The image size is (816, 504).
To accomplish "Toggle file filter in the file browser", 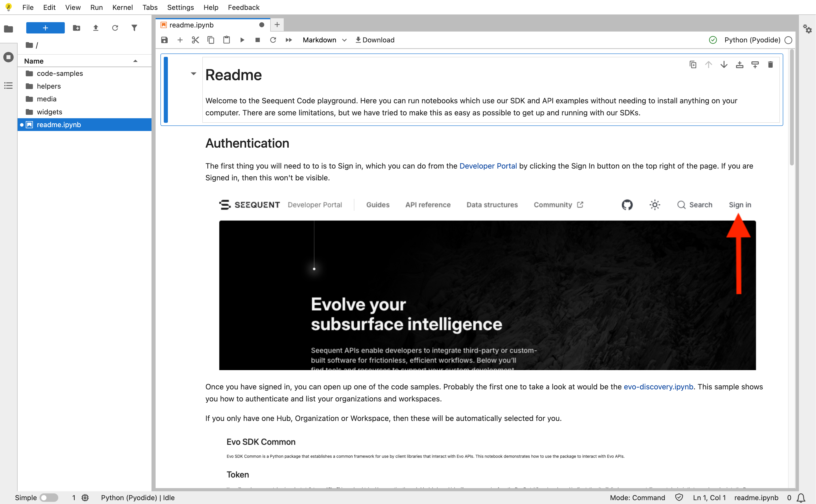I will click(x=134, y=28).
